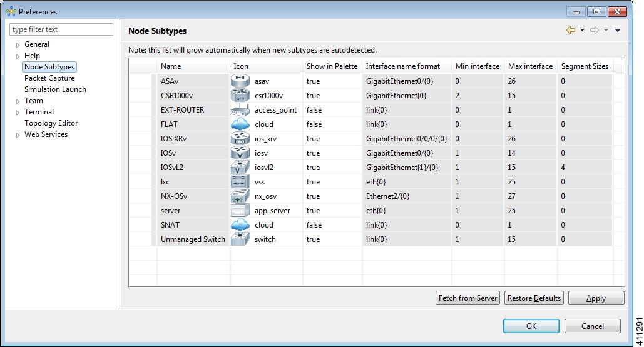This screenshot has width=644, height=347.
Task: Click Fetch from Server button
Action: tap(468, 298)
